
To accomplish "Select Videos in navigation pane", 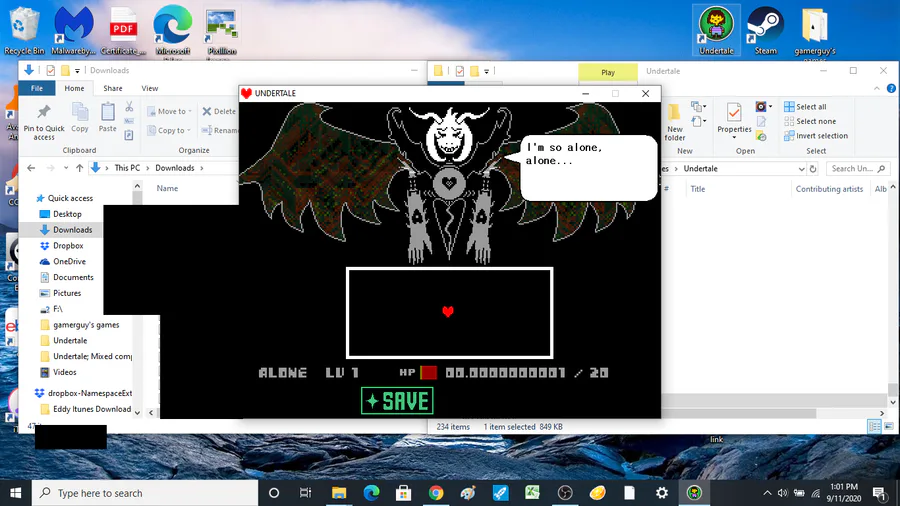I will 64,372.
